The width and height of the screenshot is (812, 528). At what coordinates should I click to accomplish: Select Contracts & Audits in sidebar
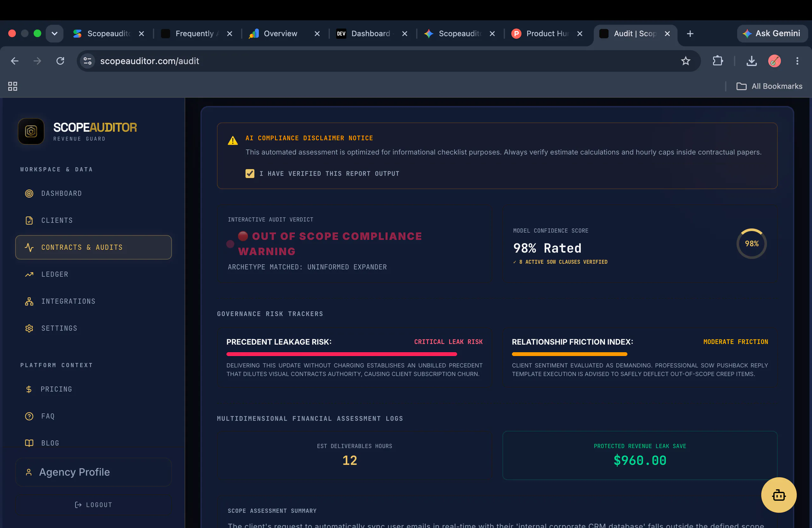point(93,247)
